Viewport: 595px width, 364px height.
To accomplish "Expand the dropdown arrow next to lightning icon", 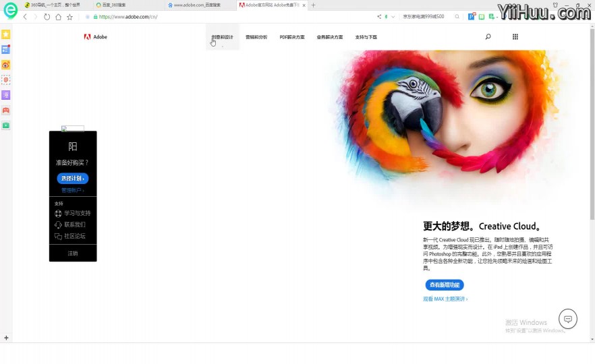I will pyautogui.click(x=393, y=17).
